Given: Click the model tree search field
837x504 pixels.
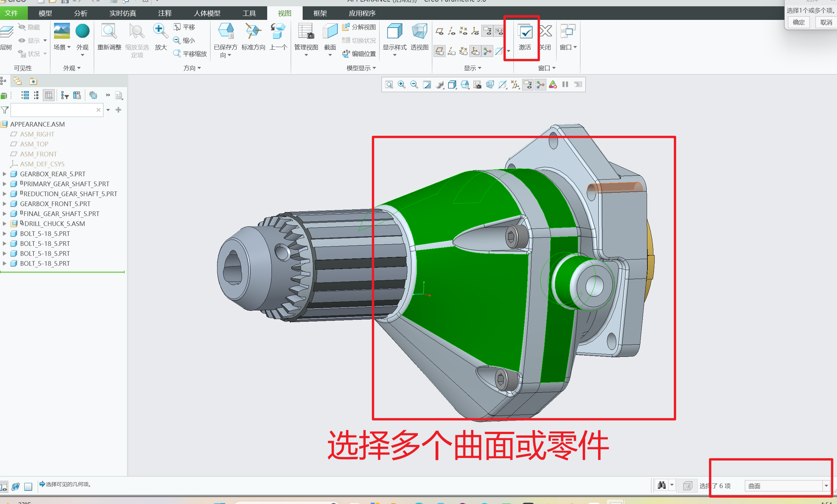Looking at the screenshot, I should coord(54,110).
